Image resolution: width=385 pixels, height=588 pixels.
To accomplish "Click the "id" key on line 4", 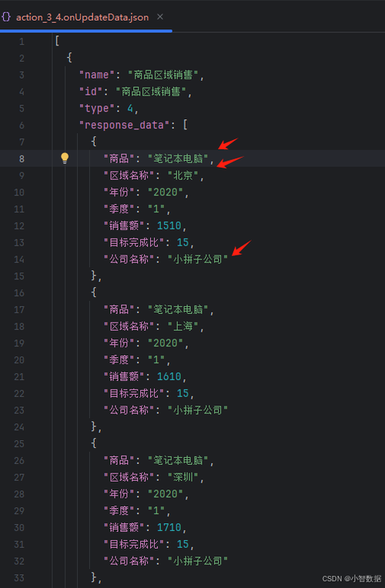I will (x=91, y=92).
